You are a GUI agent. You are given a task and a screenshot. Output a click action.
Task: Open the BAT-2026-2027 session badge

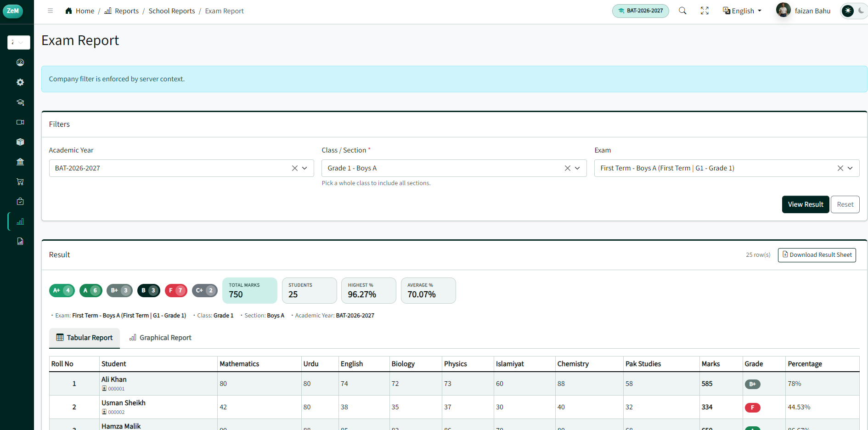click(x=640, y=11)
